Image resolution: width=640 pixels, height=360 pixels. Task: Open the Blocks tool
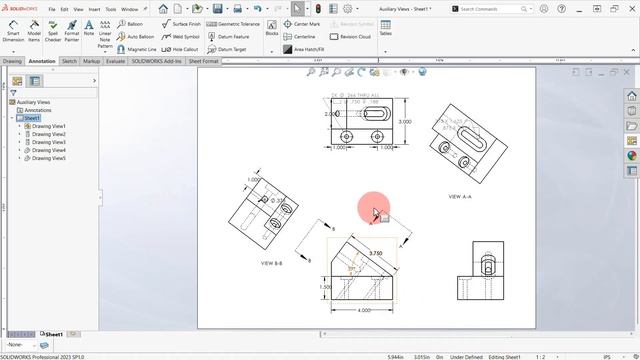click(x=272, y=28)
